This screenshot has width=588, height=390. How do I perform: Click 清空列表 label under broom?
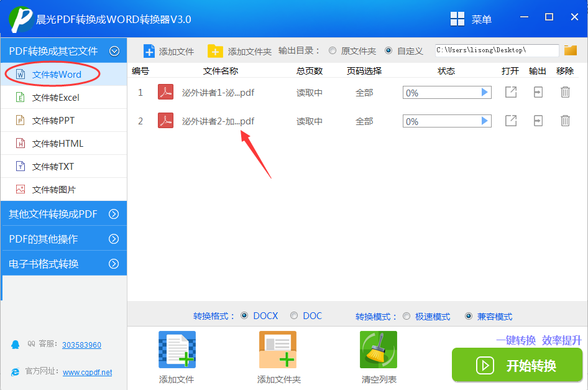[x=379, y=379]
